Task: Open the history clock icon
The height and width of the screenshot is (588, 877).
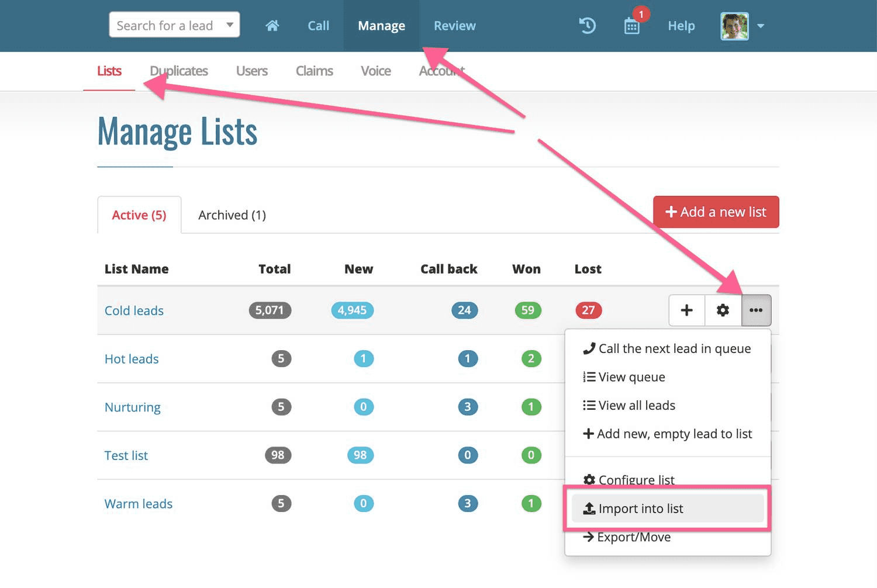Action: (x=587, y=26)
